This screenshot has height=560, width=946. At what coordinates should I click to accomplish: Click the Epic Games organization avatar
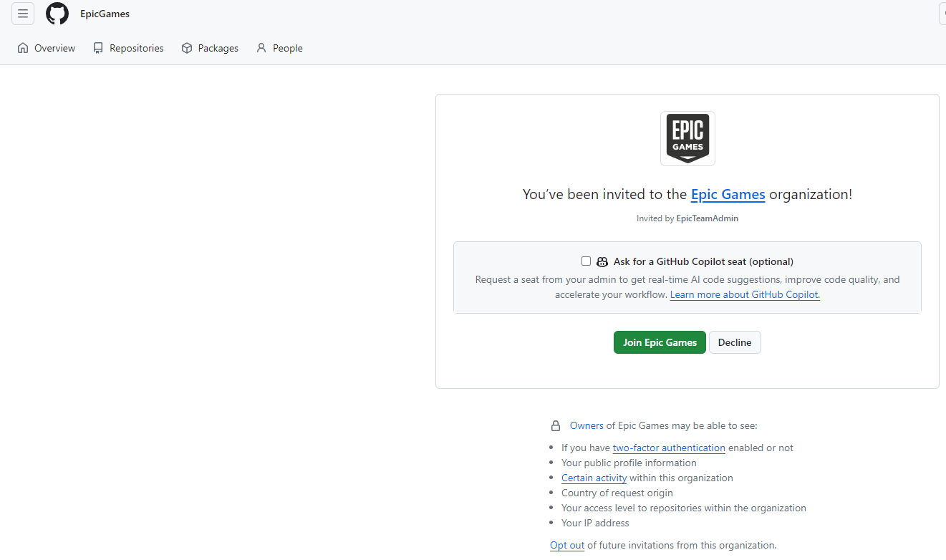pyautogui.click(x=687, y=138)
